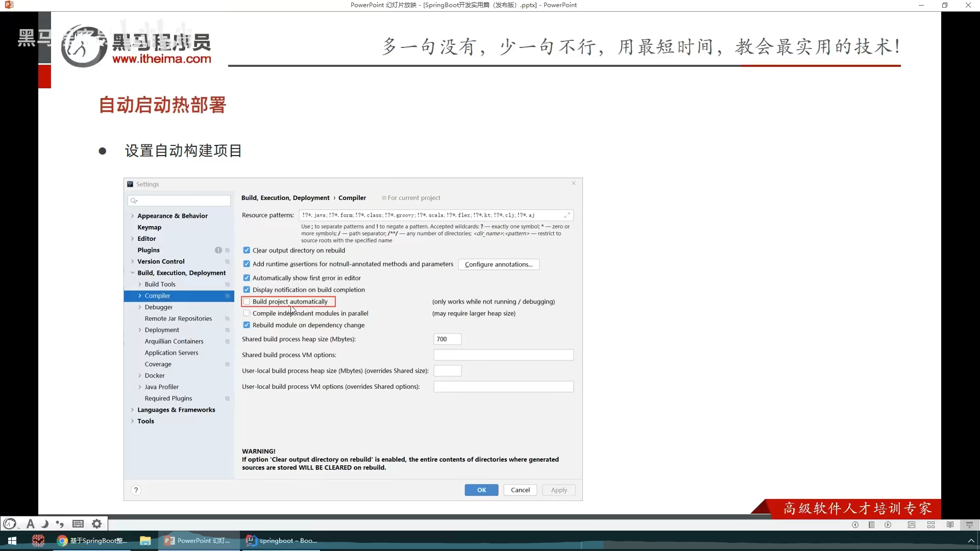
Task: Switch to Reading view icon
Action: tap(950, 524)
